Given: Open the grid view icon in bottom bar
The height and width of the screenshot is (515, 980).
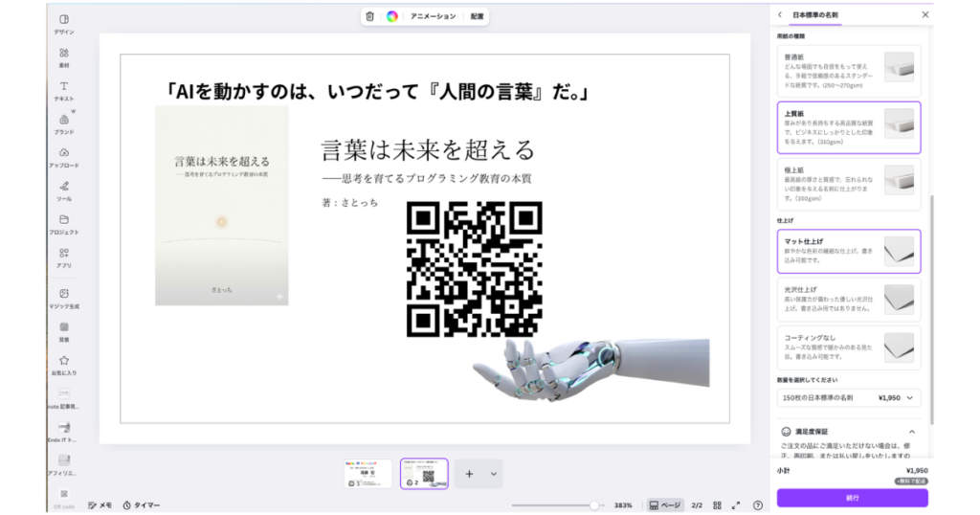Looking at the screenshot, I should pos(717,504).
